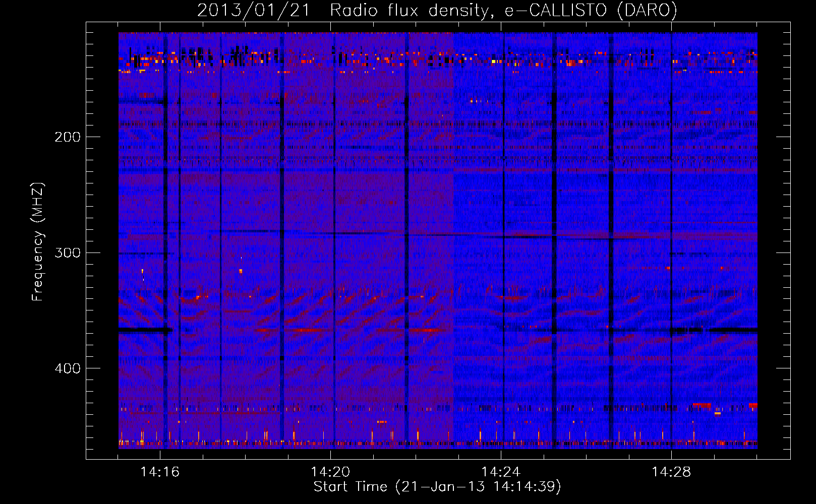Image resolution: width=816 pixels, height=504 pixels.
Task: Click the 400 frequency tick label
Action: tap(68, 368)
